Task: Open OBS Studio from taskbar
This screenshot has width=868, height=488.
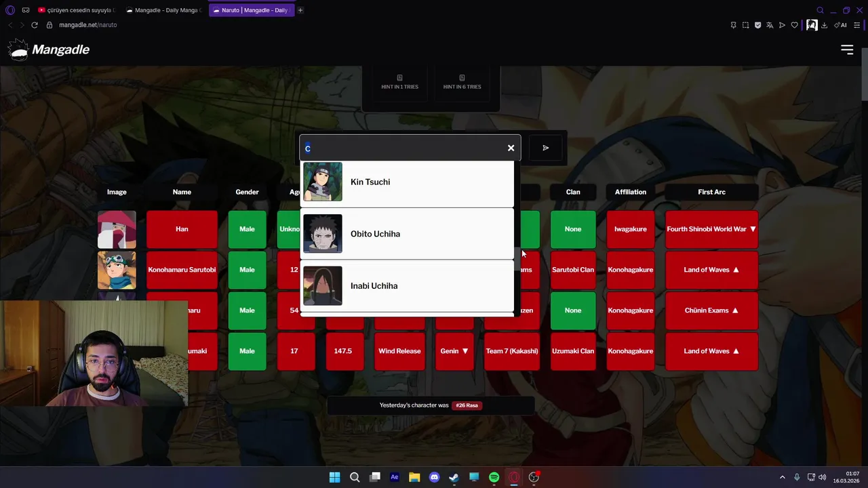Action: tap(534, 477)
